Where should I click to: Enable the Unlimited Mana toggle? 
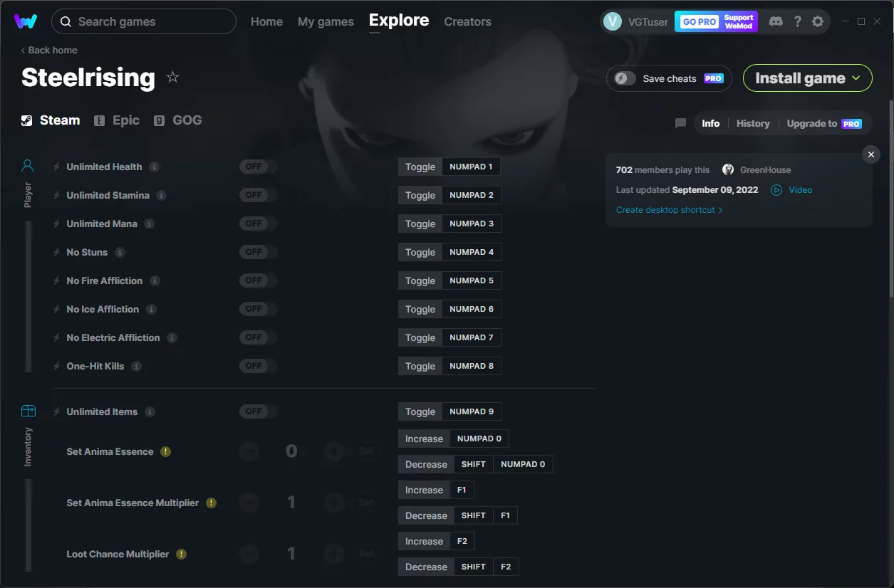click(258, 224)
